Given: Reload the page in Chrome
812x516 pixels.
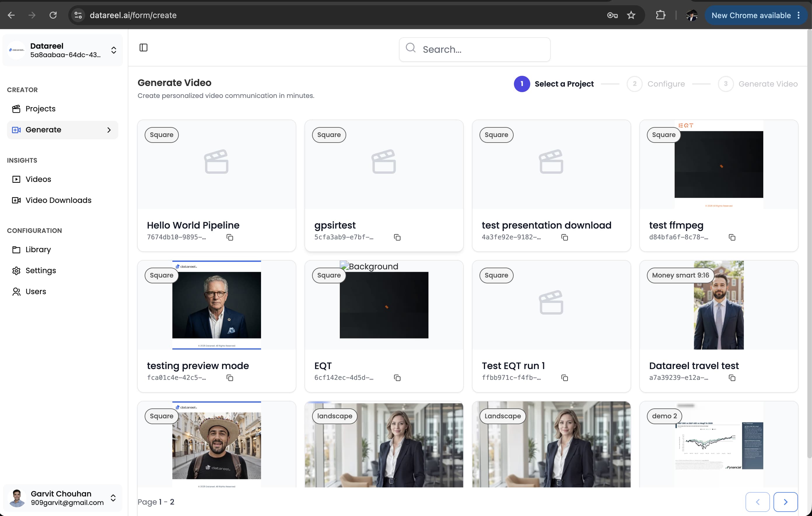Looking at the screenshot, I should (53, 15).
